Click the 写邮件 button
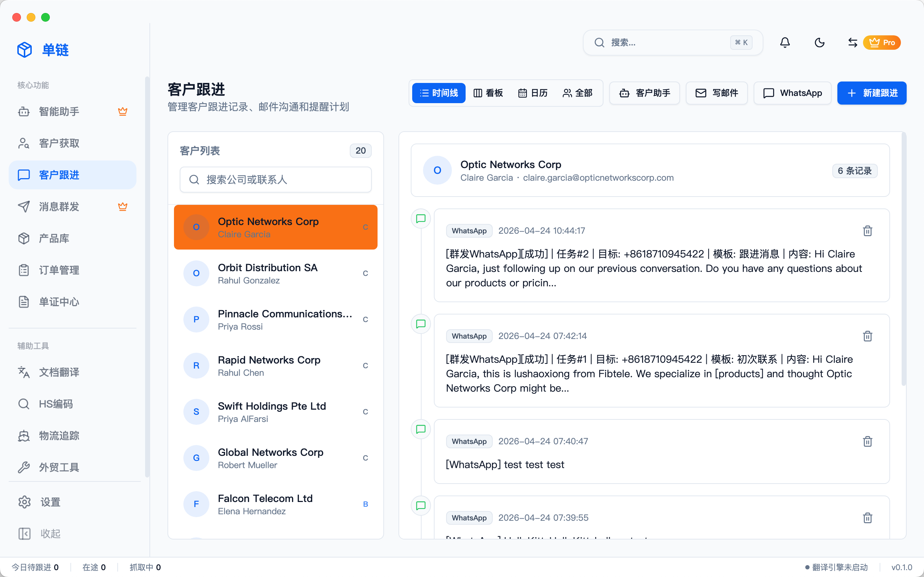Screen dimensions: 924x577 717,93
